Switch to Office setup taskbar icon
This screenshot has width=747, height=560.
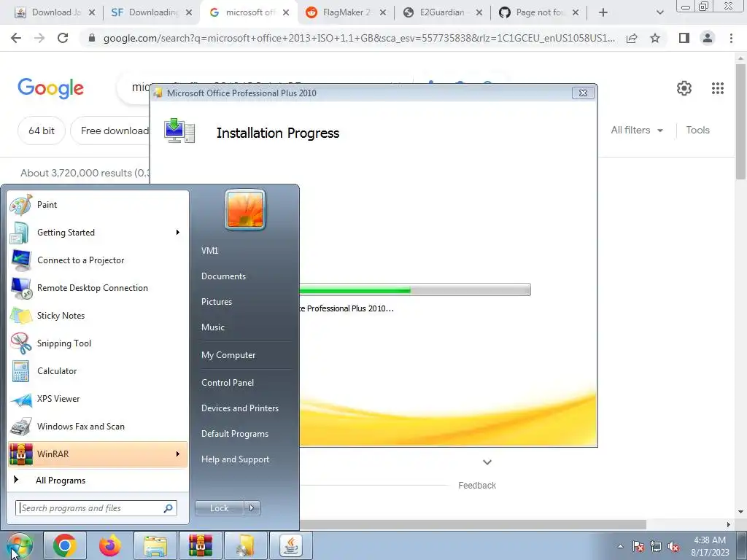point(246,545)
